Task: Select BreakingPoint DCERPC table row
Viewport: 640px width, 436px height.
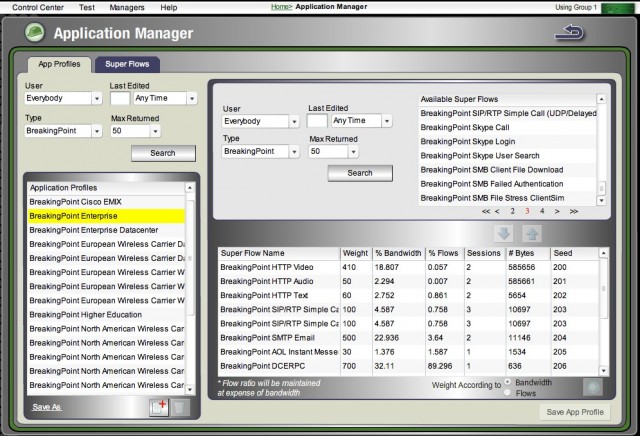Action: pyautogui.click(x=408, y=366)
